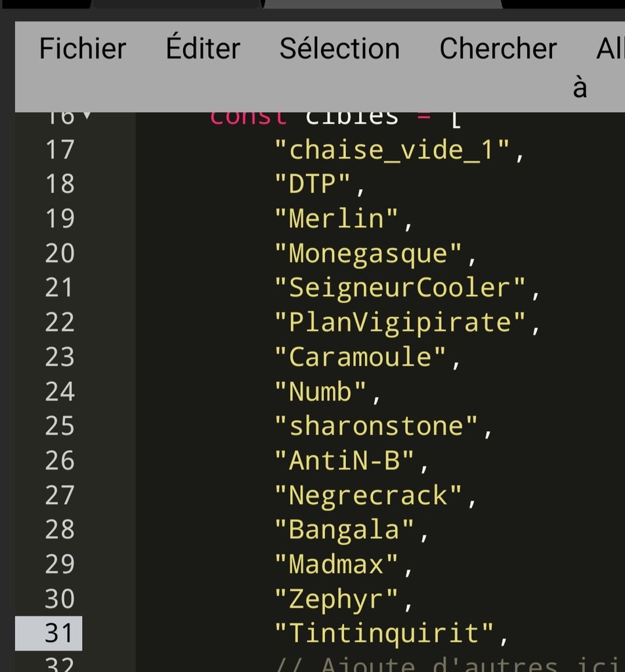This screenshot has height=672, width=625.
Task: Click line number 17 in the gutter
Action: 59,150
